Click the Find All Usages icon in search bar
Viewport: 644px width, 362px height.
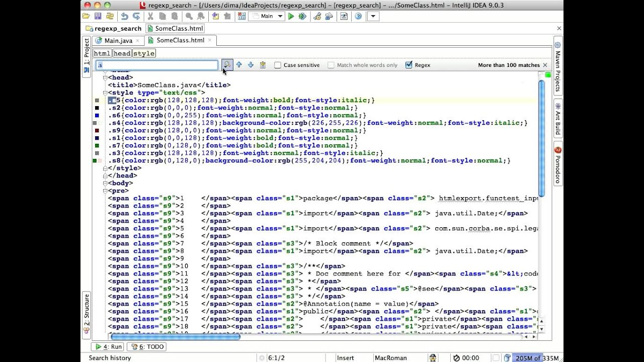[263, 65]
